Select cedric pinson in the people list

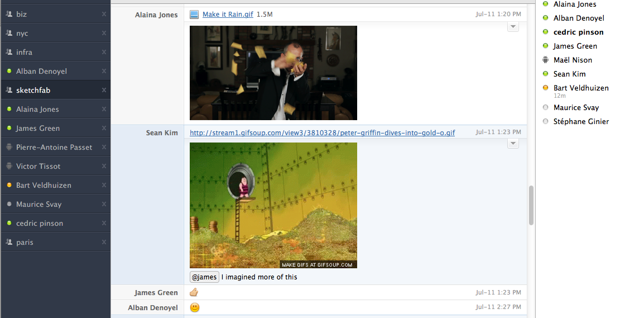578,32
